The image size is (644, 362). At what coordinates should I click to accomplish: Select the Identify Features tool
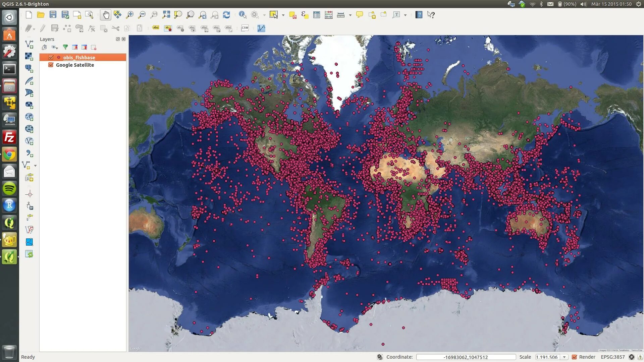pos(243,15)
